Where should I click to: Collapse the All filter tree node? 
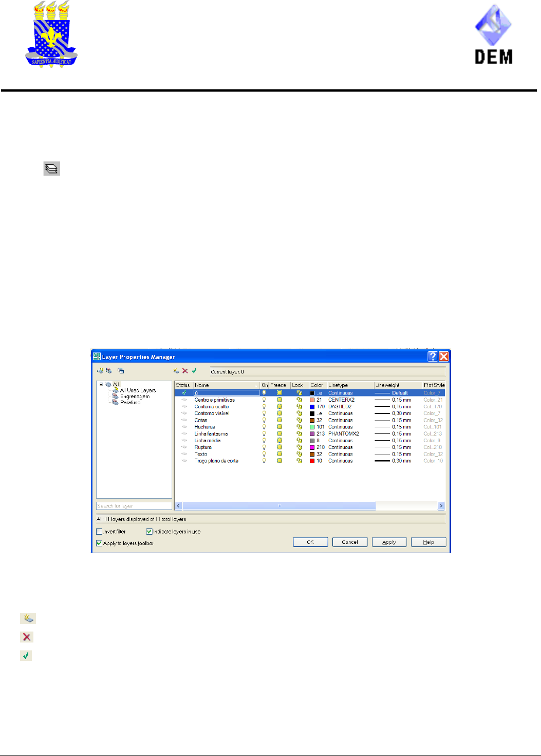(x=101, y=384)
